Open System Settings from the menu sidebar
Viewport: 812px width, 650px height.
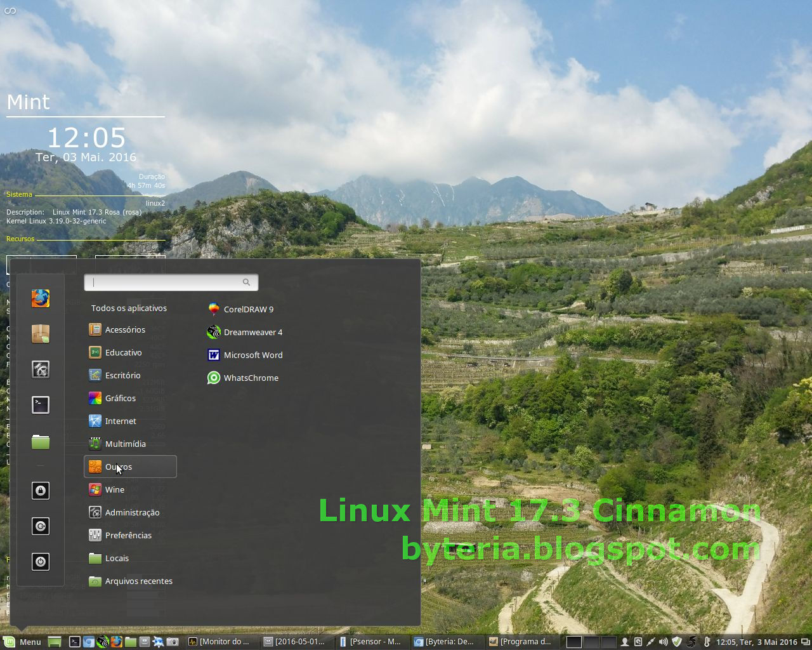pyautogui.click(x=40, y=369)
